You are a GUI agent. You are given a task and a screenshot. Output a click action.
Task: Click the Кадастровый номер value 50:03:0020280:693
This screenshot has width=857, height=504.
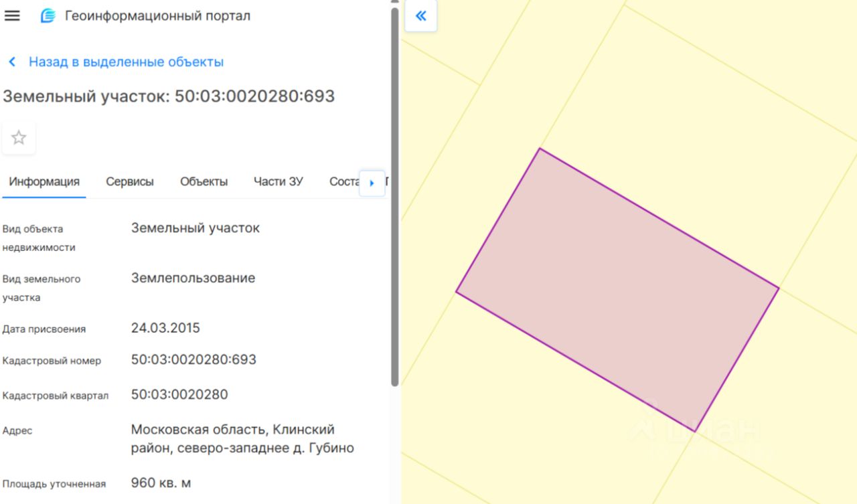tap(193, 359)
